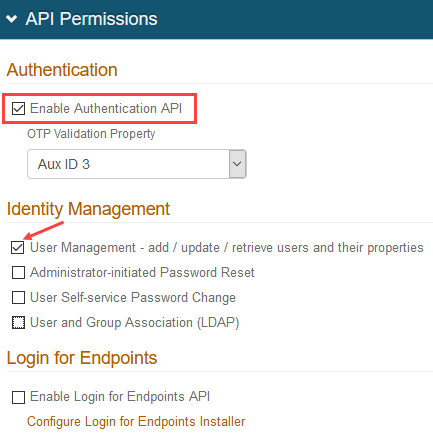The width and height of the screenshot is (433, 443).
Task: Click the Enable Authentication API label text
Action: coord(106,109)
